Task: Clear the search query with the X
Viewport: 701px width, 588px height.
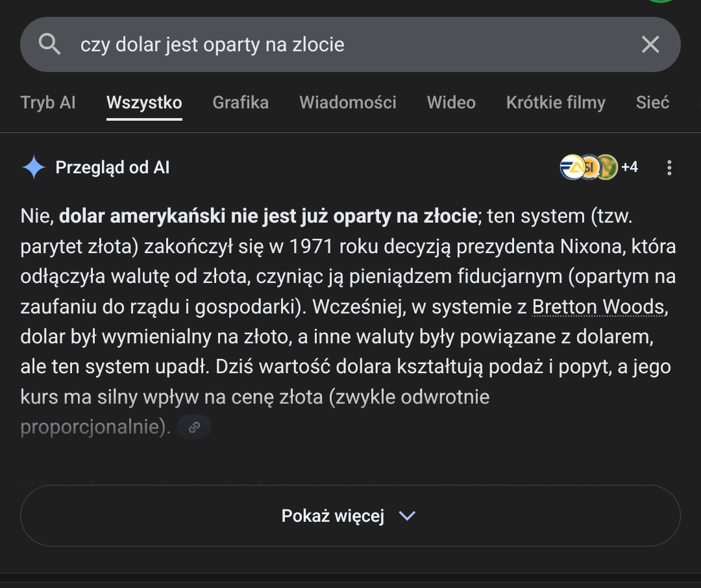Action: pyautogui.click(x=650, y=44)
